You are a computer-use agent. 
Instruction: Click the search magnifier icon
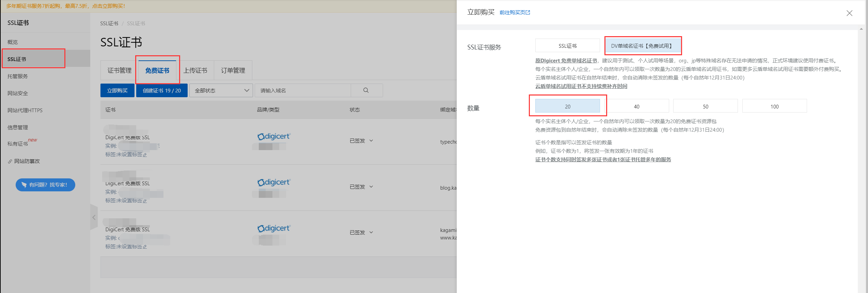[x=366, y=90]
